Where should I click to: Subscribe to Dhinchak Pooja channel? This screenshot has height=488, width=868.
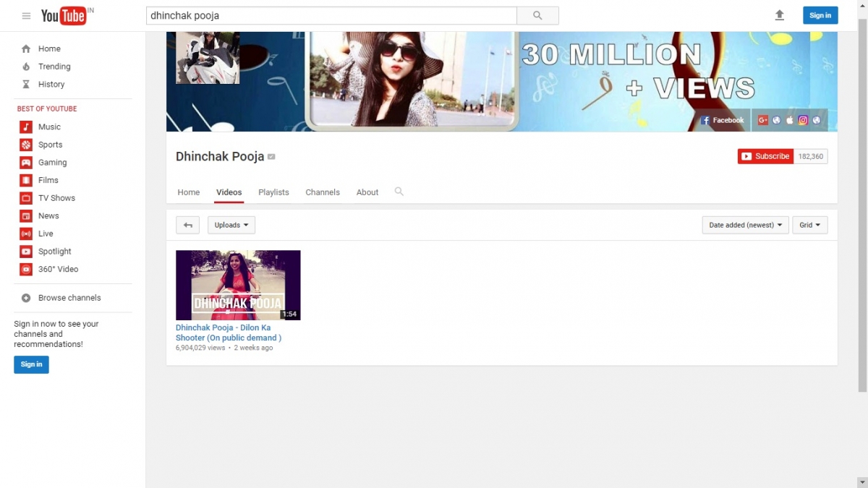(x=765, y=156)
